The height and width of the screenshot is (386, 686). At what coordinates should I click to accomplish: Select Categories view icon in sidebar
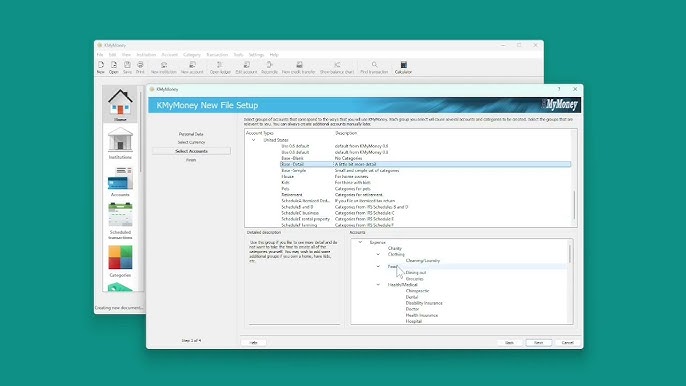pyautogui.click(x=120, y=261)
